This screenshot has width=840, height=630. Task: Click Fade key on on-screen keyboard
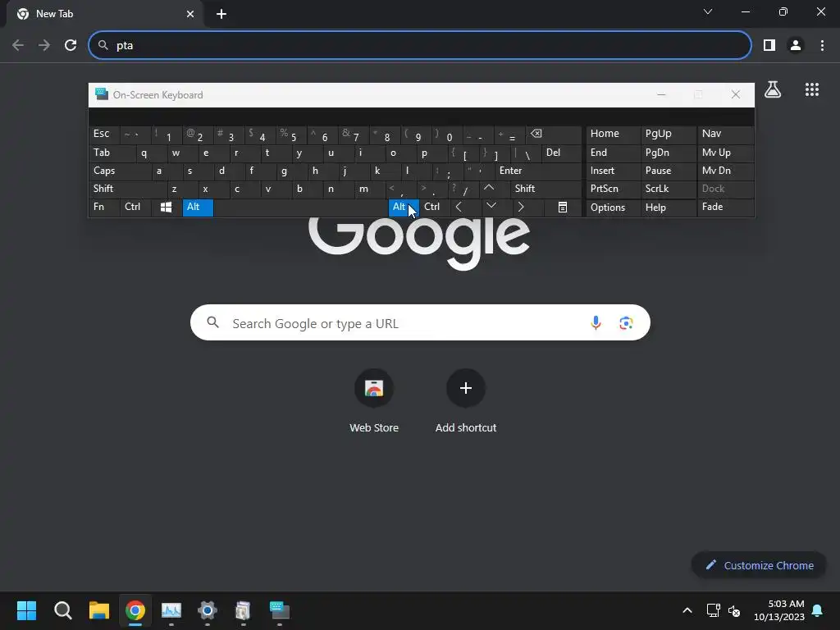725,208
